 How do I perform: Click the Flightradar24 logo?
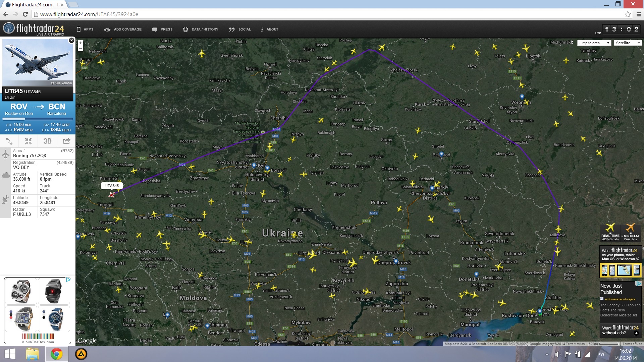point(34,29)
